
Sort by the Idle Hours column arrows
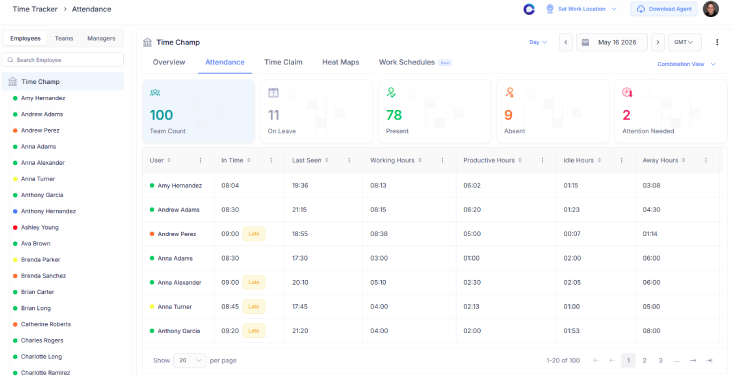tap(599, 160)
